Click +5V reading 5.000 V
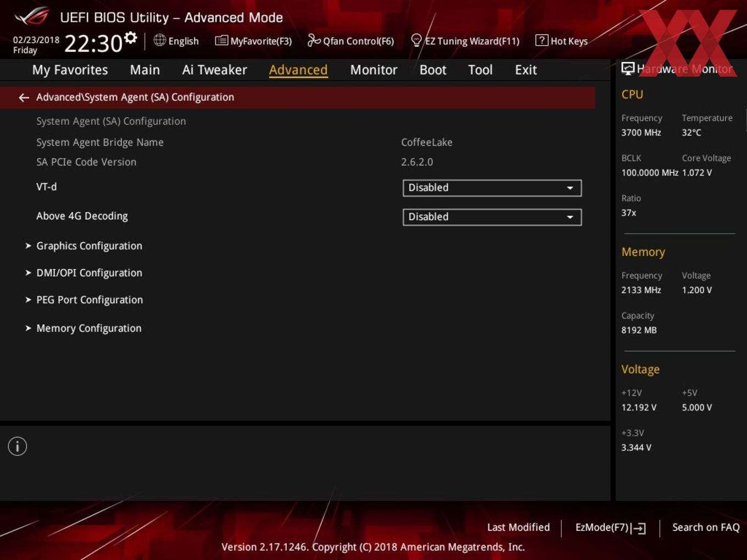The width and height of the screenshot is (747, 560). [697, 407]
